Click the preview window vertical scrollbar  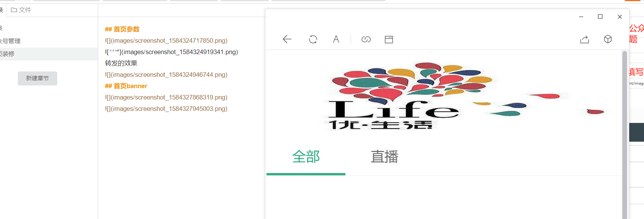coord(625,134)
